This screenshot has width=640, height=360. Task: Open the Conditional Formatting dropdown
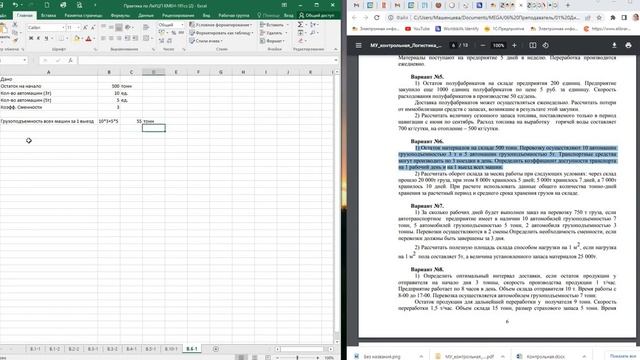(220, 25)
